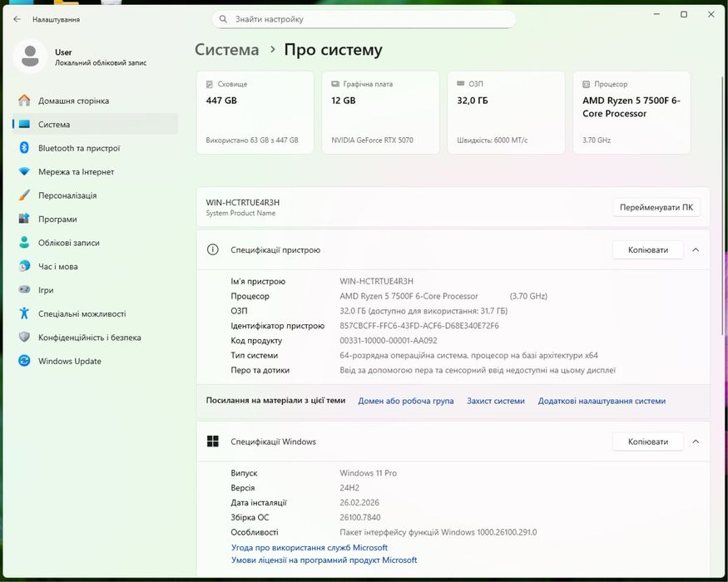728x582 pixels.
Task: Click the info icon by Специфікації пристрою
Action: pyautogui.click(x=213, y=249)
